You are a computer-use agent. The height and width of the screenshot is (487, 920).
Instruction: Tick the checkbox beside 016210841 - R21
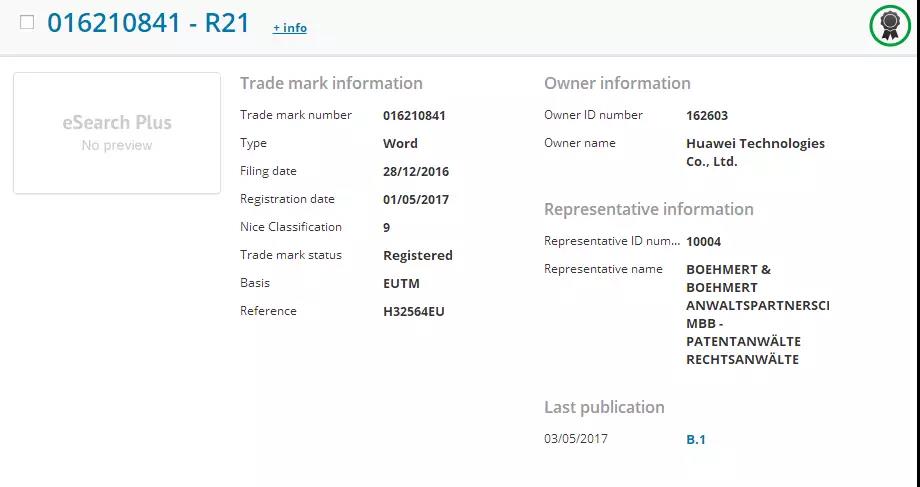coord(27,22)
